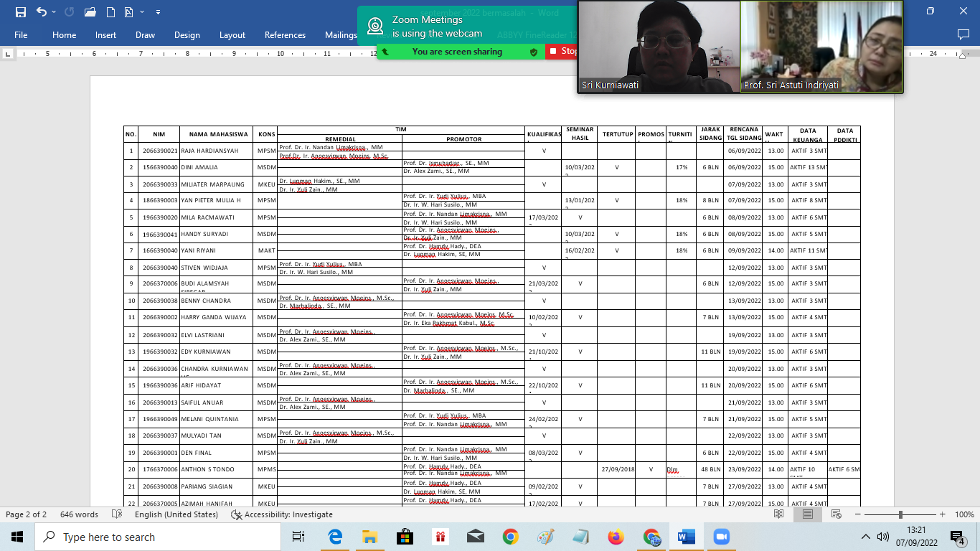Select Sri Kurniawati's video thumbnail
This screenshot has height=551, width=980.
click(659, 47)
